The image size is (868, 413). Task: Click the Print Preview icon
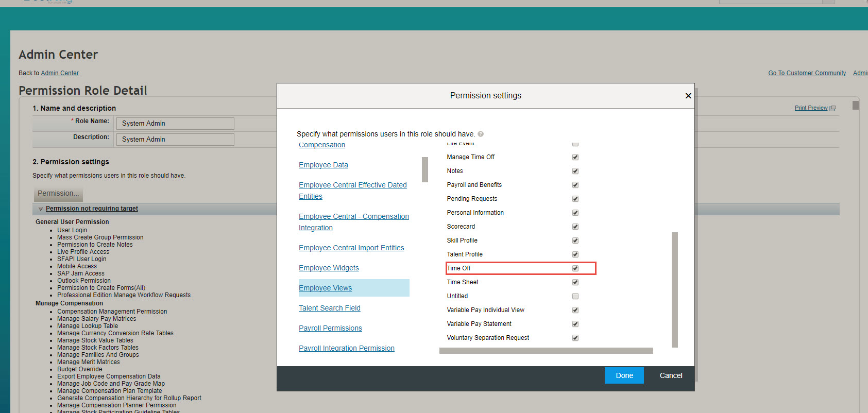[x=832, y=108]
